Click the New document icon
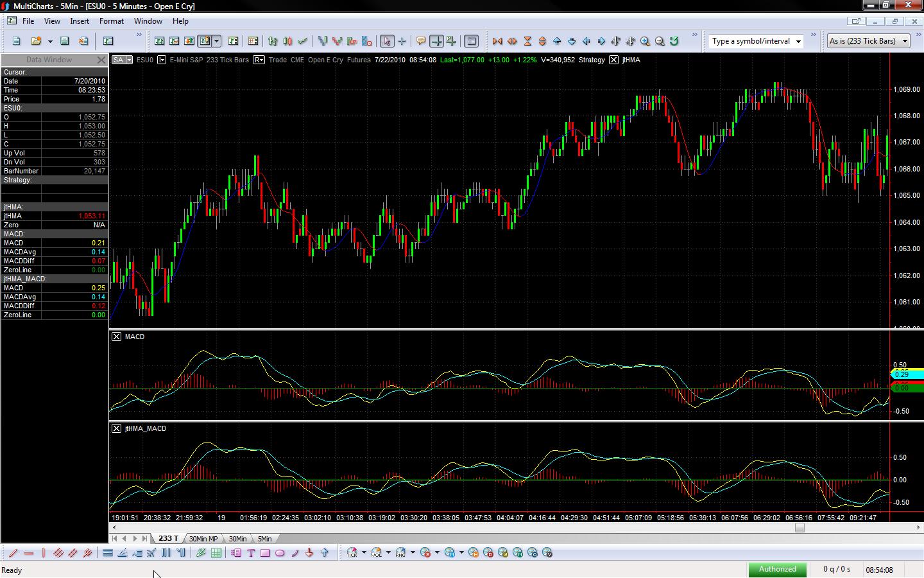 click(17, 41)
